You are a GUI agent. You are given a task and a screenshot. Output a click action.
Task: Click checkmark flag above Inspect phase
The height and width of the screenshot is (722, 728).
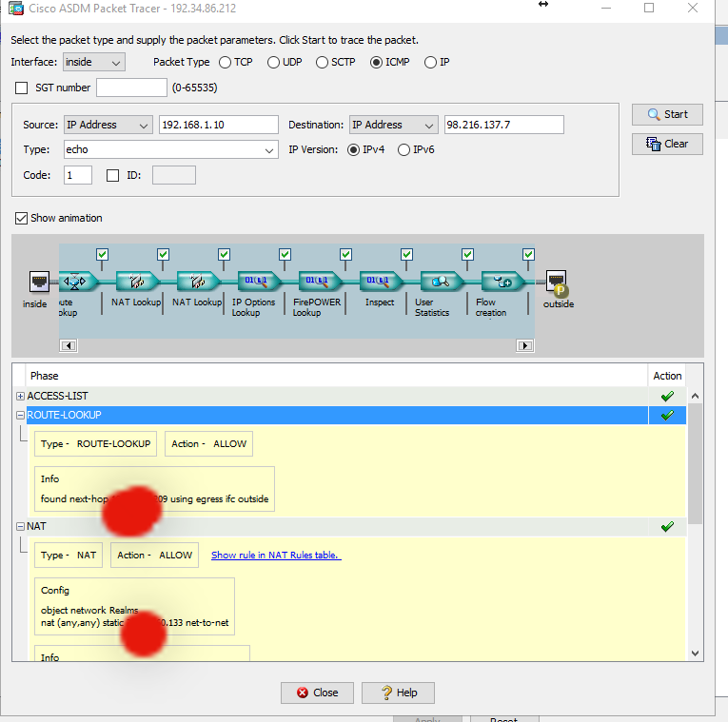point(406,254)
